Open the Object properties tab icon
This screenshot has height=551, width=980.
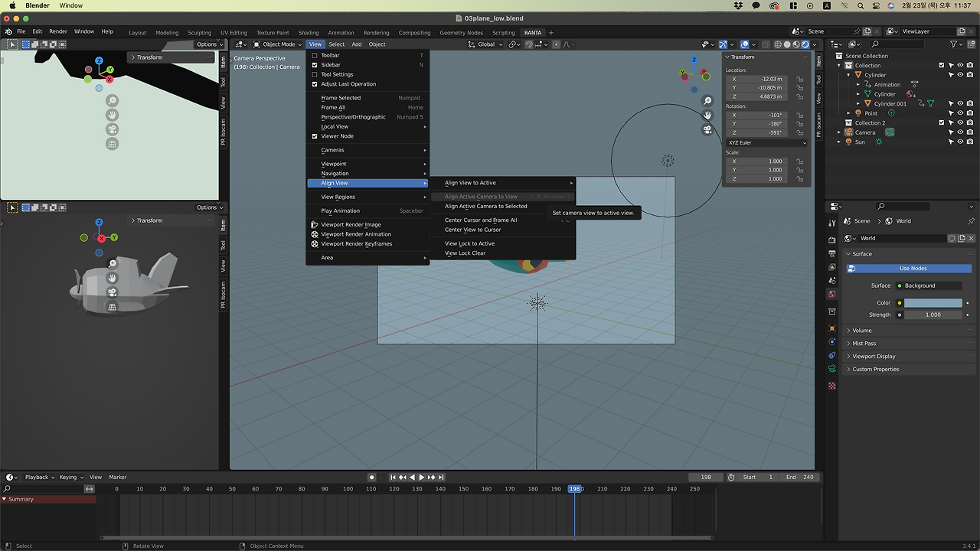click(832, 328)
